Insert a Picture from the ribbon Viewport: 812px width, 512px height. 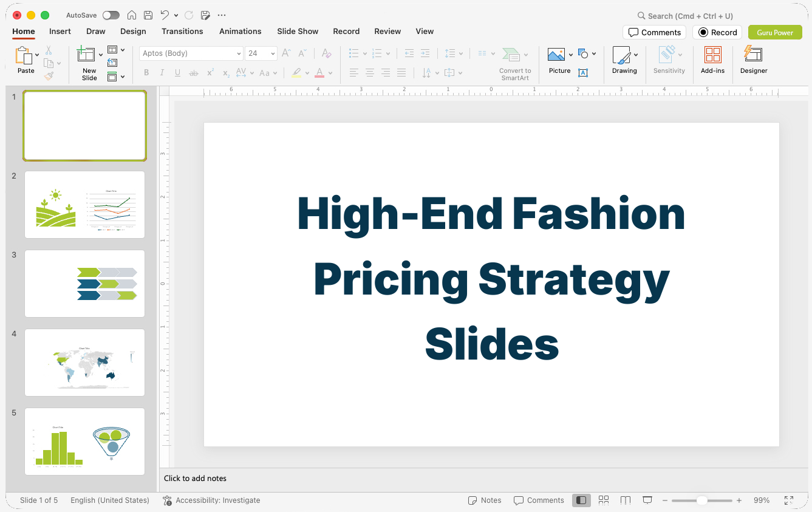pyautogui.click(x=556, y=55)
